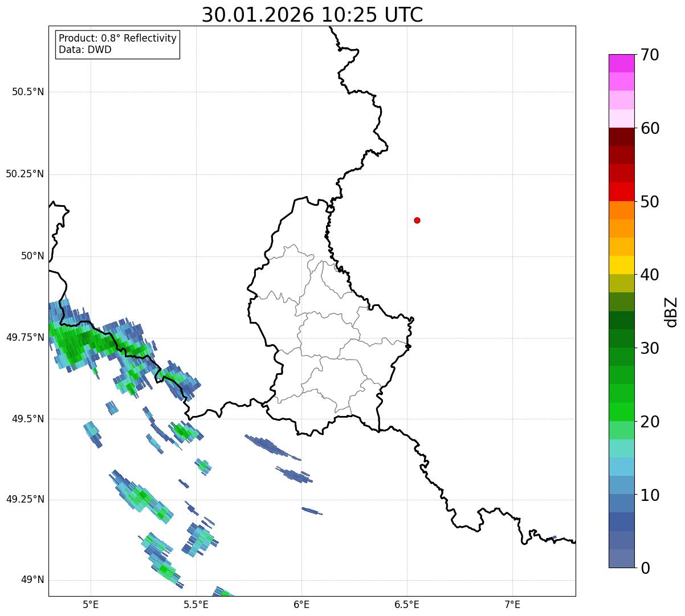The width and height of the screenshot is (685, 616).
Task: Pick the magenta swatch at top of colorbar
Action: pos(621,63)
